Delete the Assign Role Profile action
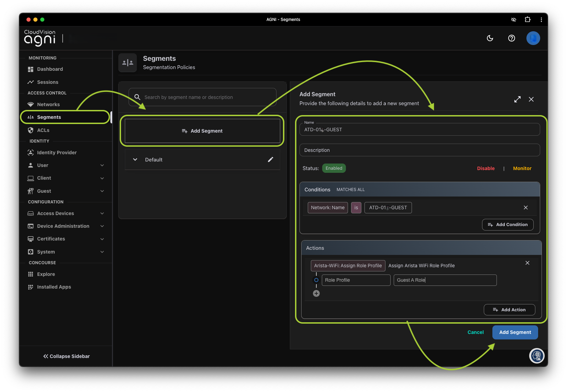This screenshot has height=392, width=567. (x=527, y=263)
